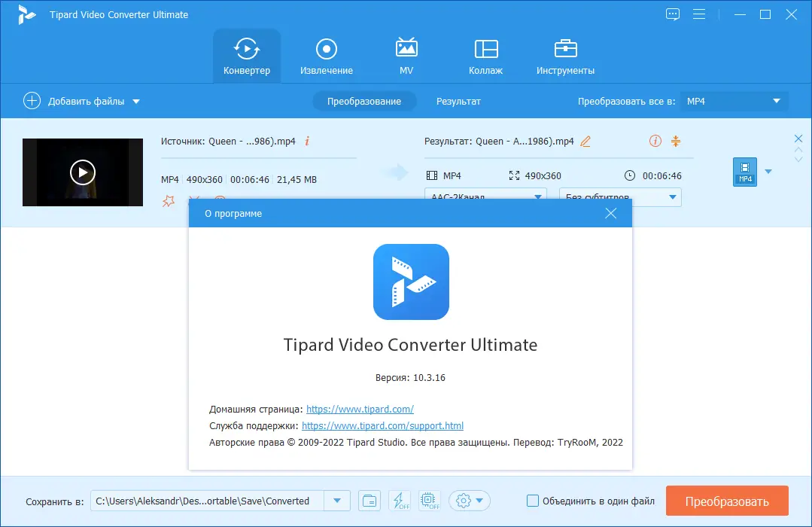The width and height of the screenshot is (812, 527).
Task: Show source file info icon
Action: 307,141
